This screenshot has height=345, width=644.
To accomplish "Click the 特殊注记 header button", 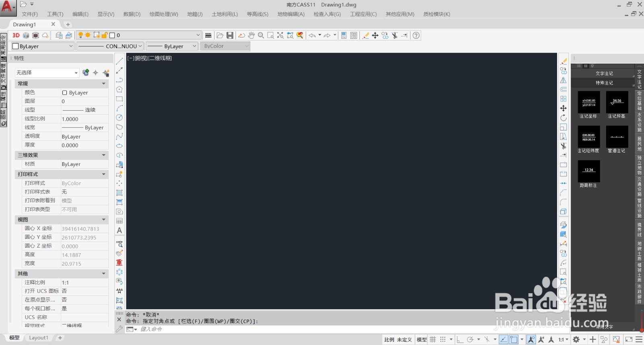I will point(604,83).
